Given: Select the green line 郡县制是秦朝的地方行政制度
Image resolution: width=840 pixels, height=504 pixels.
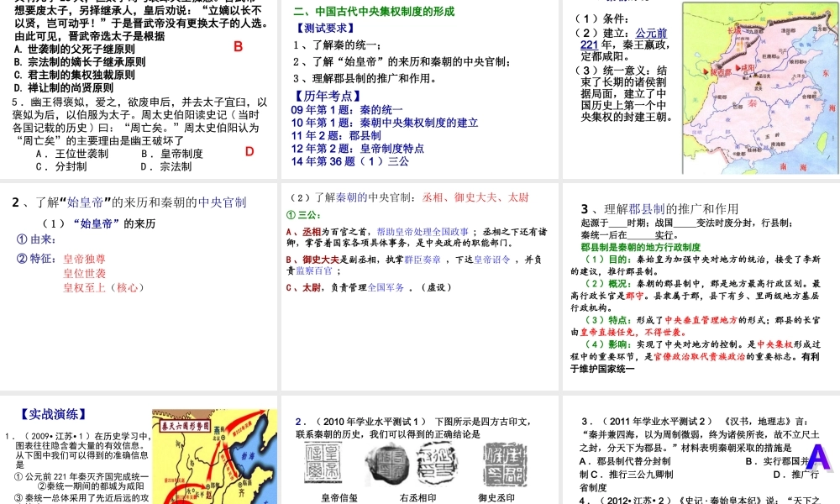Looking at the screenshot, I should [x=641, y=247].
